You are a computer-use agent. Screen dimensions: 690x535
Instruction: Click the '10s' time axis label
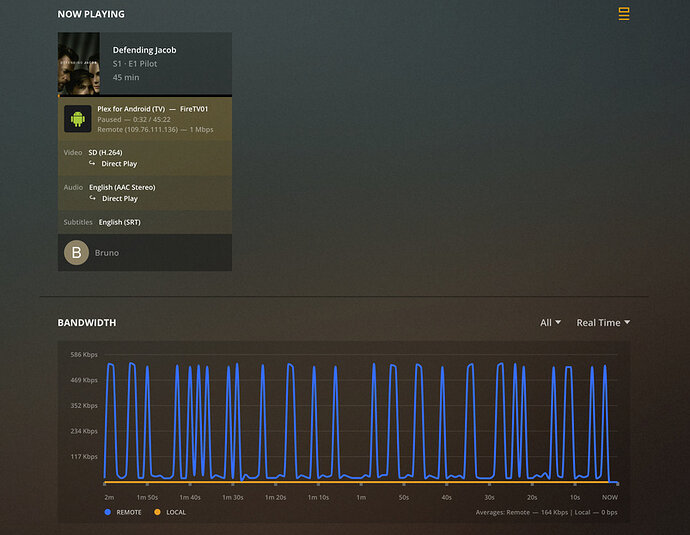point(575,497)
